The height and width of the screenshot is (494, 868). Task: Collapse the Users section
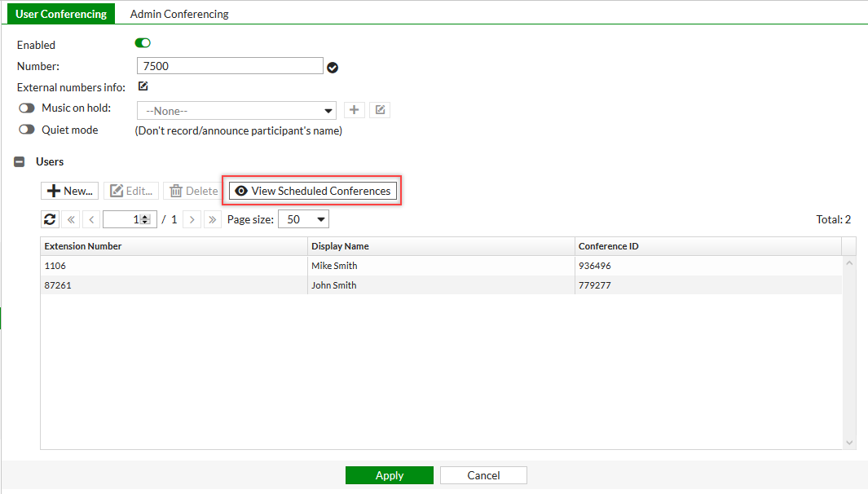point(20,161)
